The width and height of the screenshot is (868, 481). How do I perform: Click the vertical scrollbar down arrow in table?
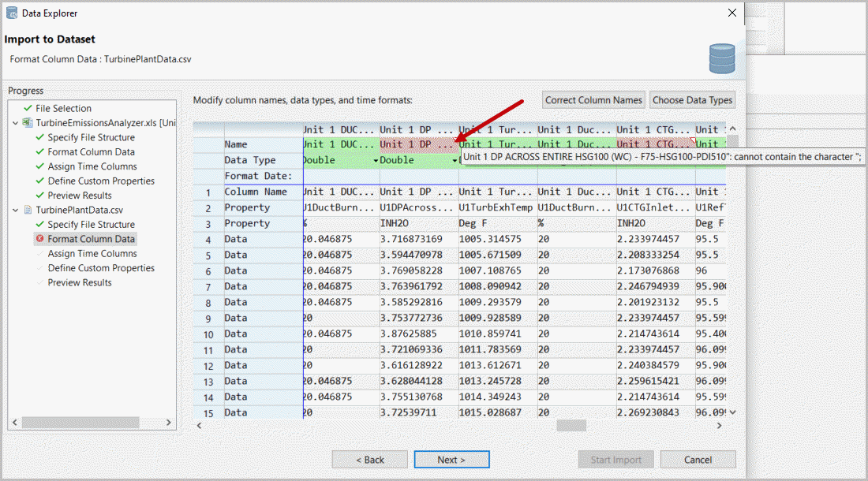click(x=732, y=412)
